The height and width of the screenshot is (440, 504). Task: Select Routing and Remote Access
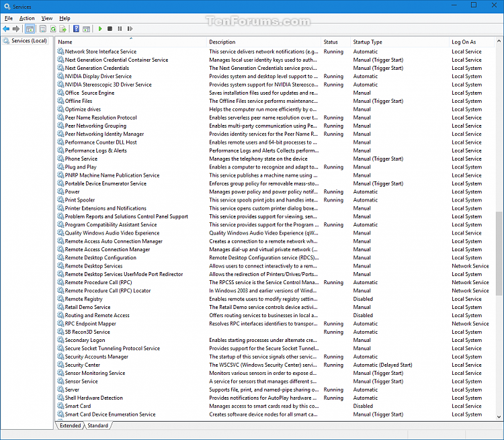tap(97, 315)
